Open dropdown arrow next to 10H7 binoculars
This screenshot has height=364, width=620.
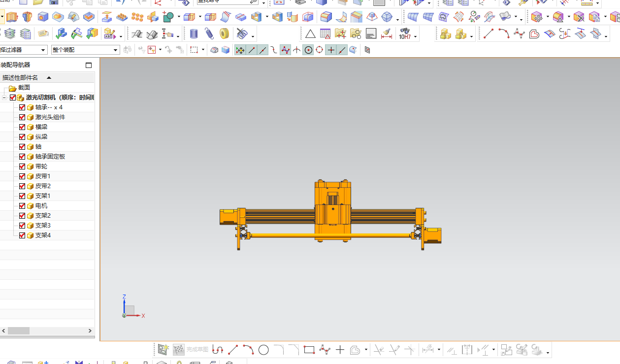pyautogui.click(x=415, y=36)
